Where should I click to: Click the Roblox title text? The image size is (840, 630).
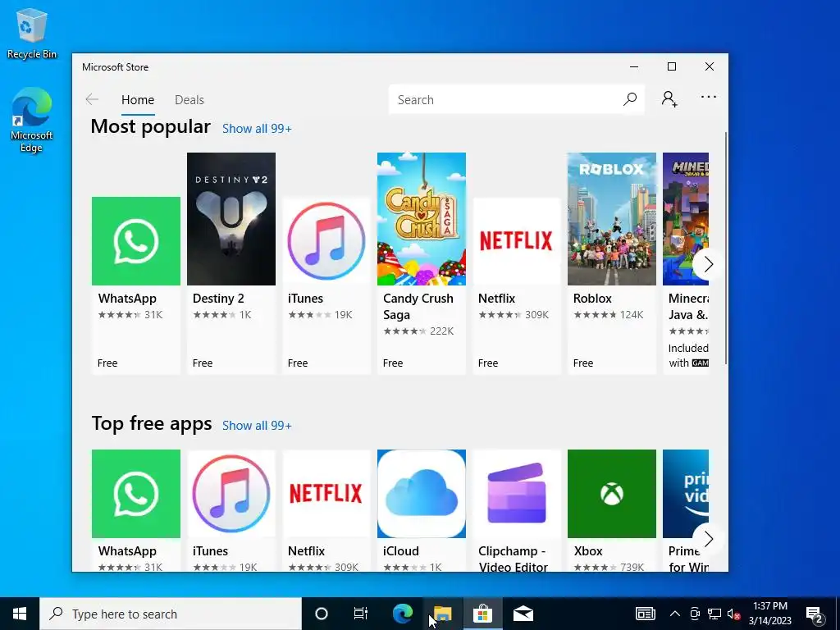[x=592, y=299]
